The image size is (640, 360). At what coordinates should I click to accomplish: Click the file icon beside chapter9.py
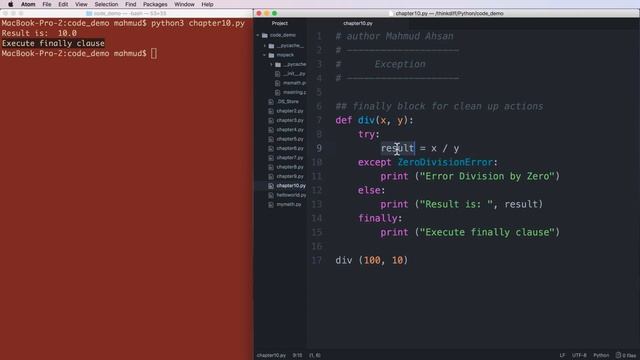coord(271,176)
